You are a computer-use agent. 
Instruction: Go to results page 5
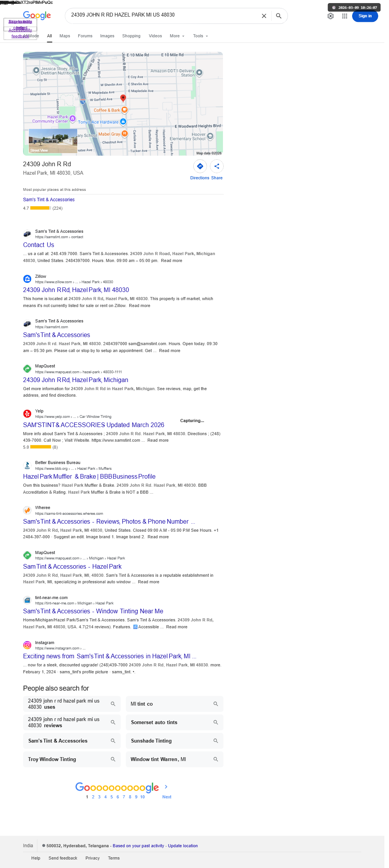(111, 797)
